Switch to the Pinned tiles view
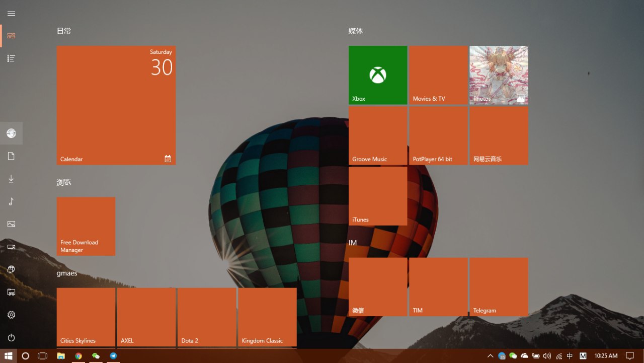The height and width of the screenshot is (363, 644). click(11, 36)
